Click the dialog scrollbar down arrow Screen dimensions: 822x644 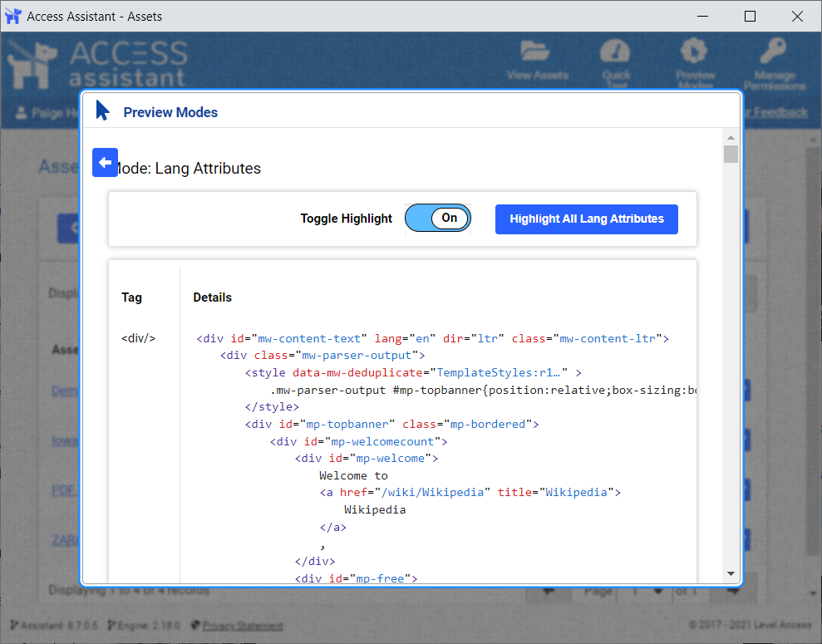pos(731,574)
